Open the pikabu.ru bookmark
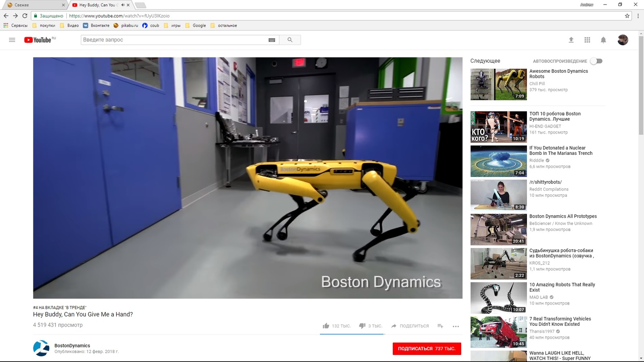This screenshot has height=362, width=644. (126, 25)
